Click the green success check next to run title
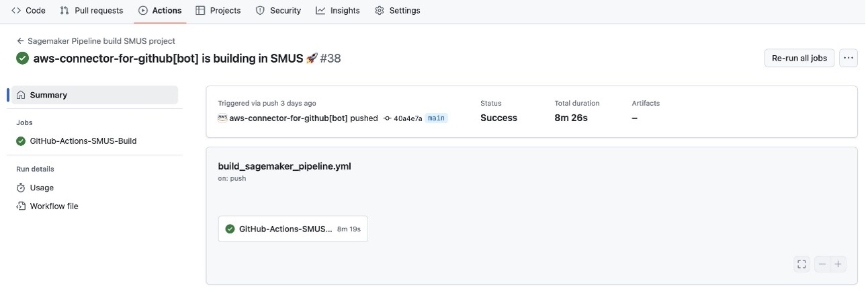This screenshot has height=300, width=868. tap(23, 59)
